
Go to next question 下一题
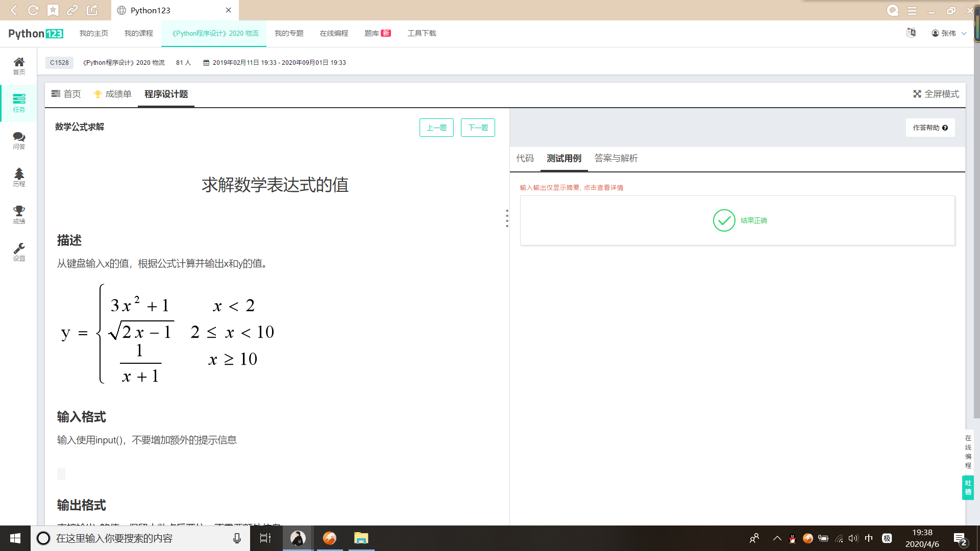[478, 128]
